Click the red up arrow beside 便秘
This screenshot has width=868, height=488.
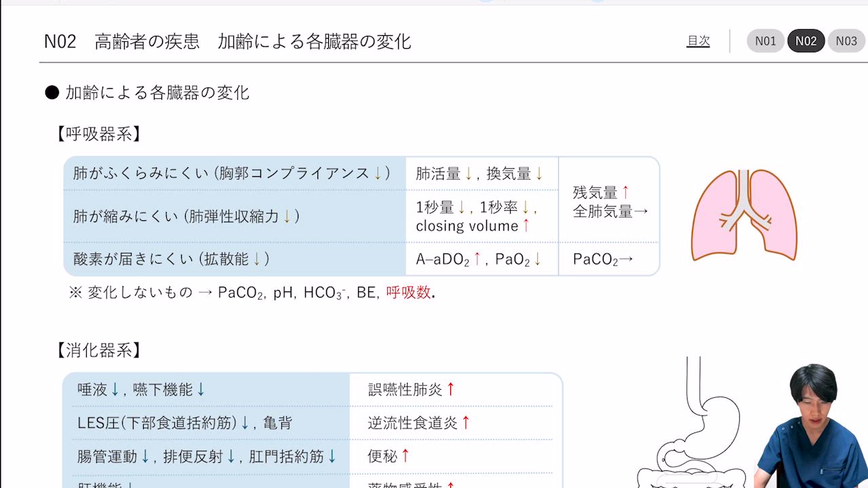(406, 456)
